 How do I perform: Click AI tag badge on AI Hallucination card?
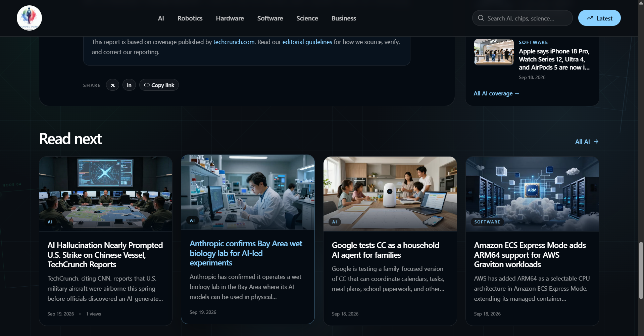pyautogui.click(x=50, y=222)
